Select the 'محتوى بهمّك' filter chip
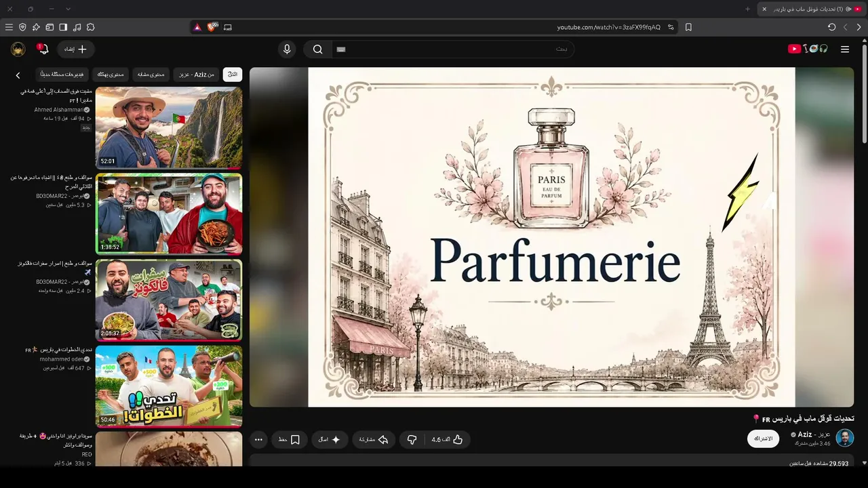The image size is (868, 488). [x=111, y=75]
